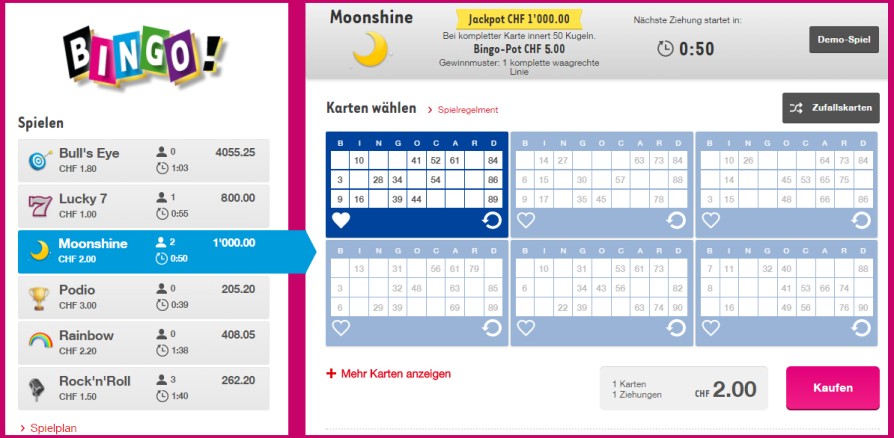
Task: Click the Rainbow game icon
Action: pos(39,342)
